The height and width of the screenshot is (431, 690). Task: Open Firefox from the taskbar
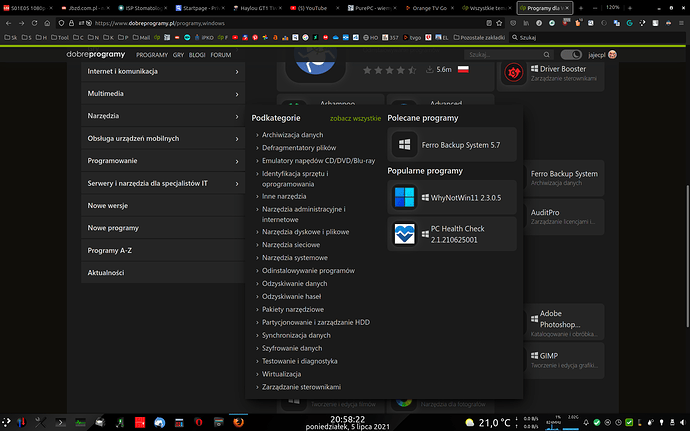[x=239, y=423]
